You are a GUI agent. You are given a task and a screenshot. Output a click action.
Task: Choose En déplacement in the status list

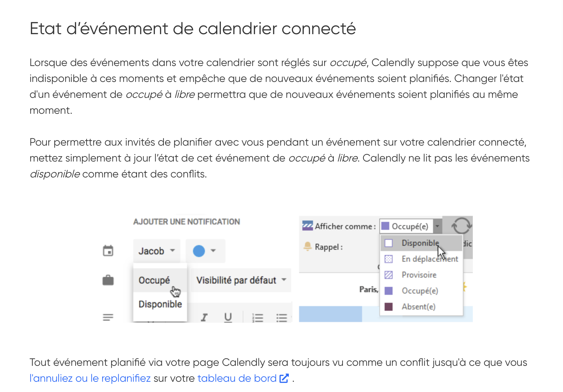[421, 259]
